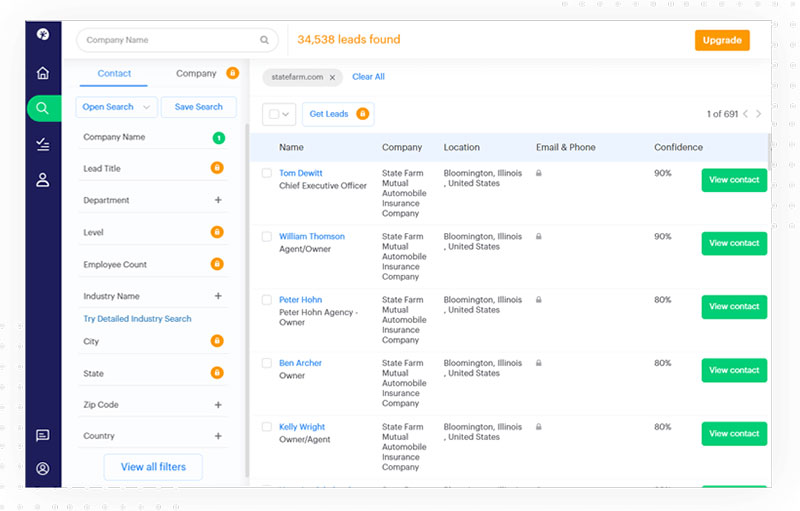Click the email lock icon for Peter Hohn
The image size is (800, 511).
(538, 300)
